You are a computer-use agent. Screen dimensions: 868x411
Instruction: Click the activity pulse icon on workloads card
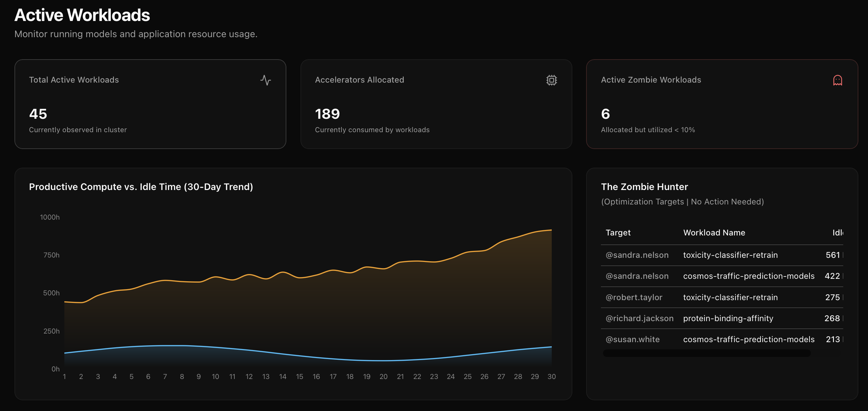(265, 80)
